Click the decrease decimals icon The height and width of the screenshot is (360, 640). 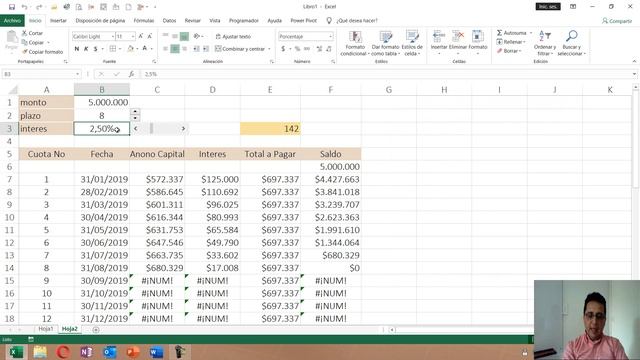coord(329,49)
